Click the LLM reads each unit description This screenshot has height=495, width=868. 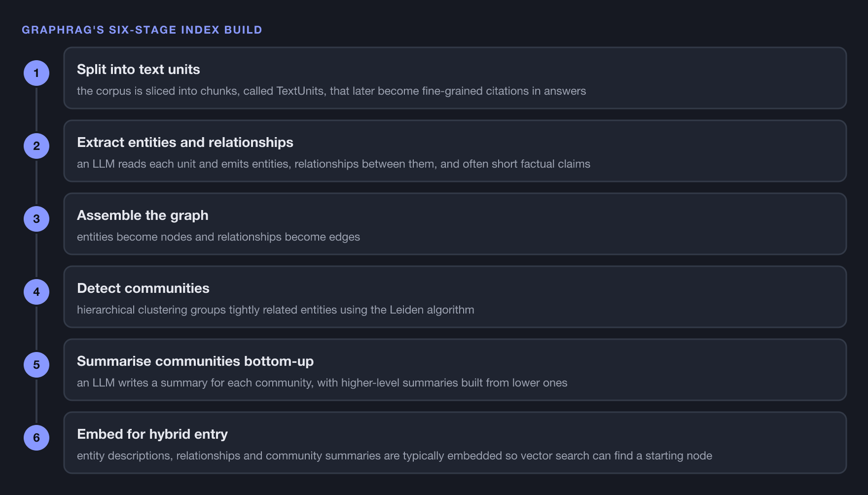coord(334,164)
